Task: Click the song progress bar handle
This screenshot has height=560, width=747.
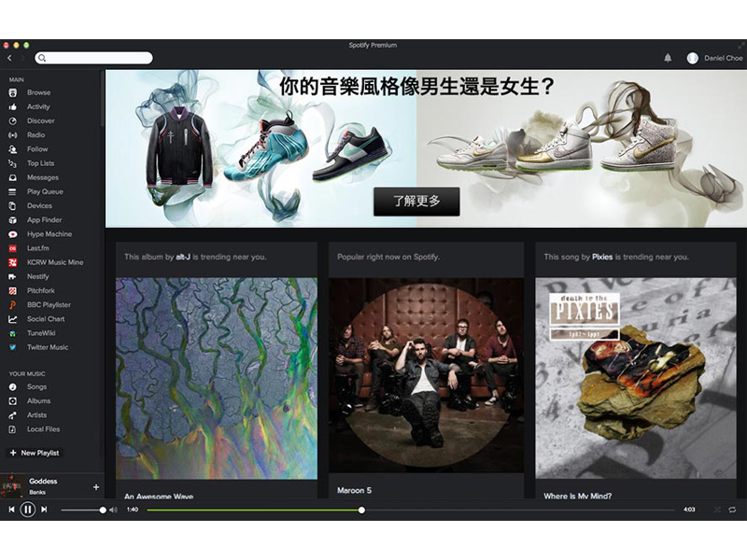Action: (x=361, y=510)
